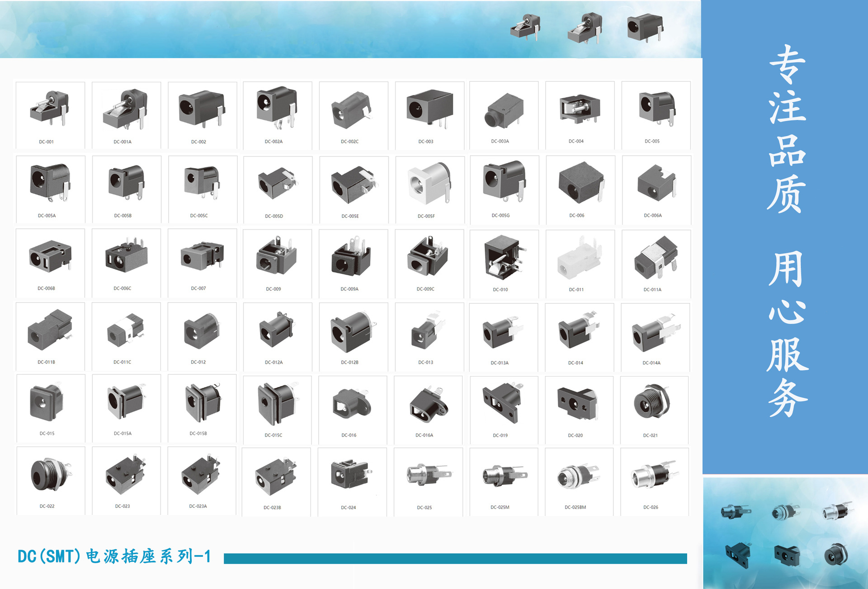Select the DC-012B round barrel jack
The image size is (868, 589).
tap(353, 332)
